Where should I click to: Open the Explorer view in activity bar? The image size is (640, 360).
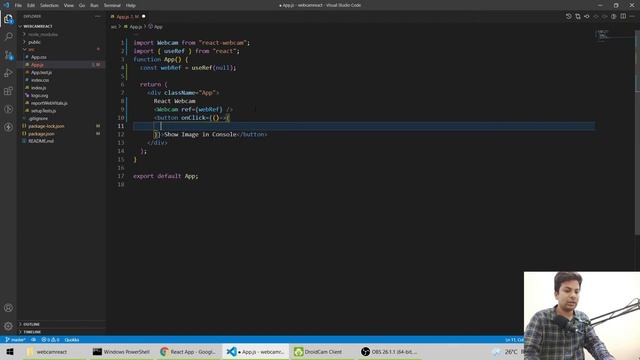(x=8, y=19)
